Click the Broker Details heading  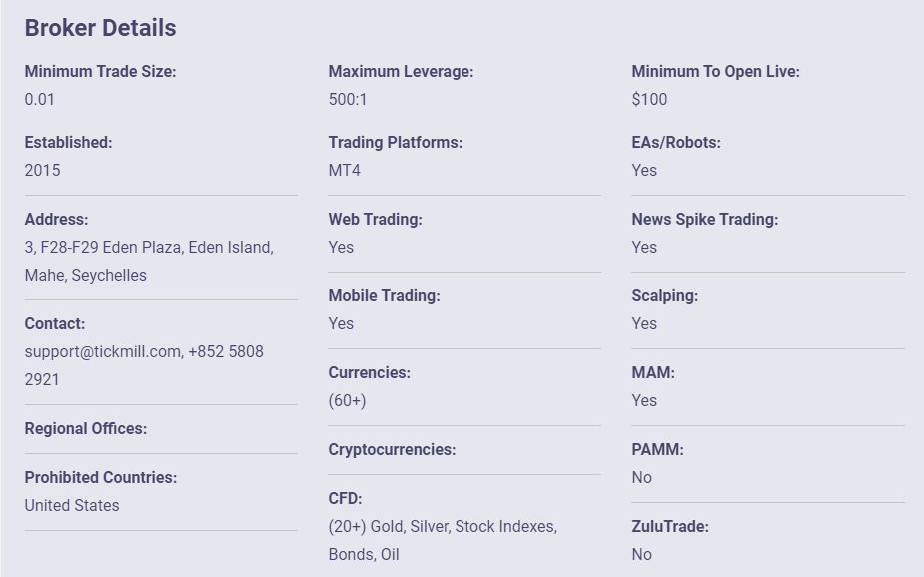pyautogui.click(x=100, y=28)
